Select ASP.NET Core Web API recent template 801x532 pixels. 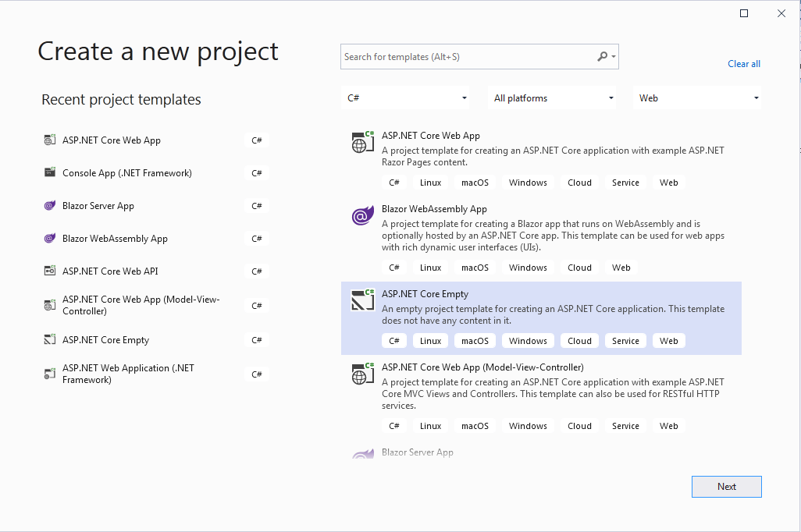[156, 271]
